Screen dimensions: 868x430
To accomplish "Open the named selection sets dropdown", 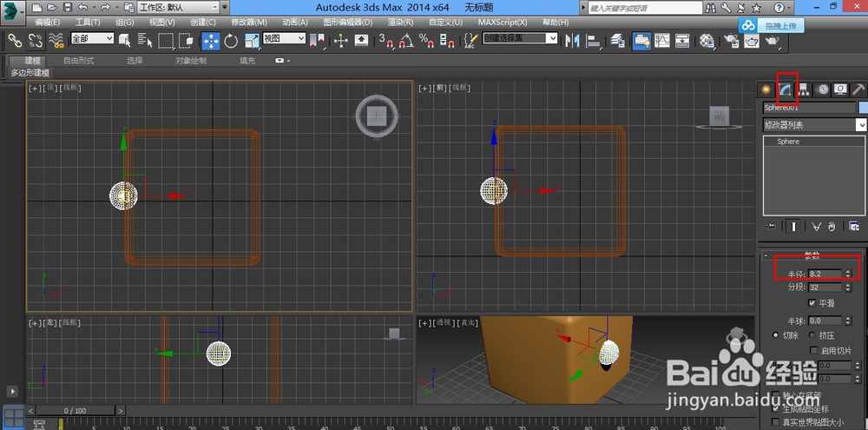I will coord(520,38).
